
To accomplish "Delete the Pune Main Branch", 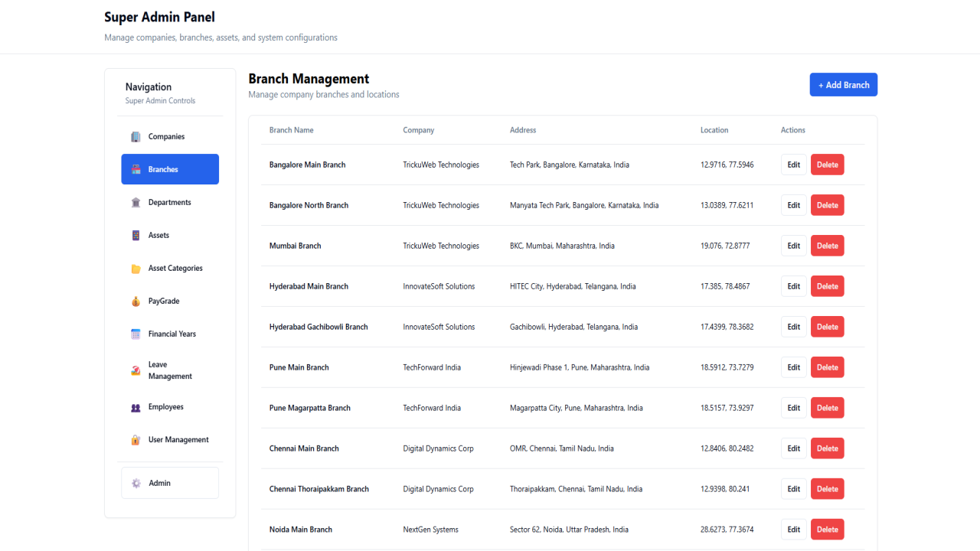I will 828,367.
